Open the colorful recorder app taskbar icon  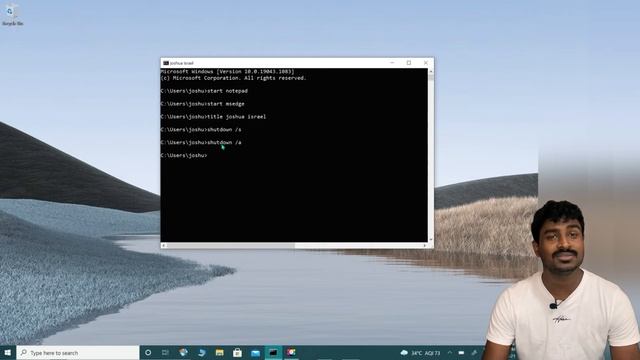tap(291, 353)
